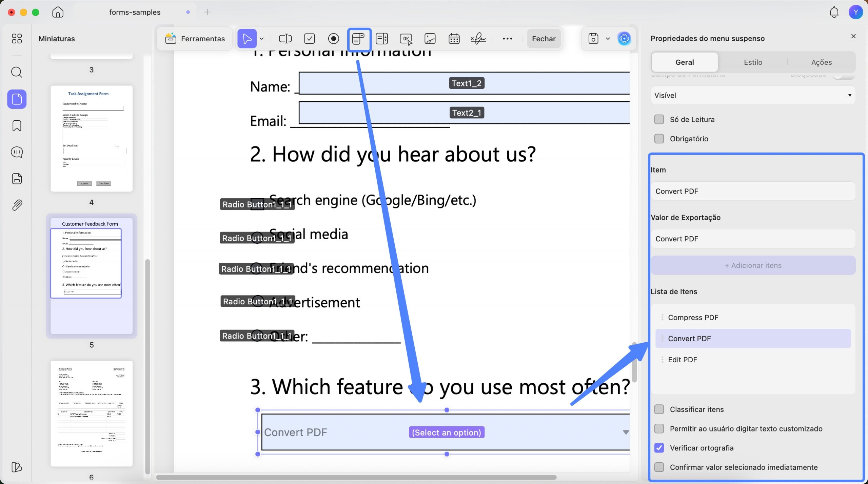
Task: Click the Fechar button
Action: [544, 39]
